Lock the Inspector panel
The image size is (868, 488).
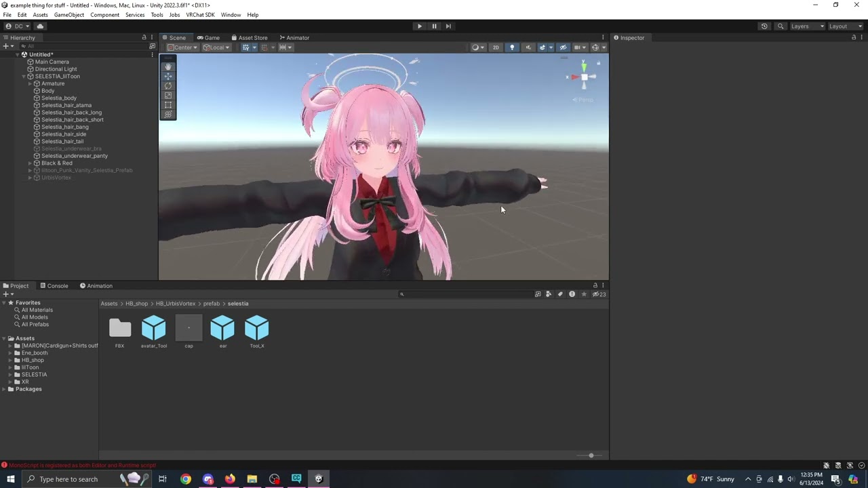click(854, 37)
